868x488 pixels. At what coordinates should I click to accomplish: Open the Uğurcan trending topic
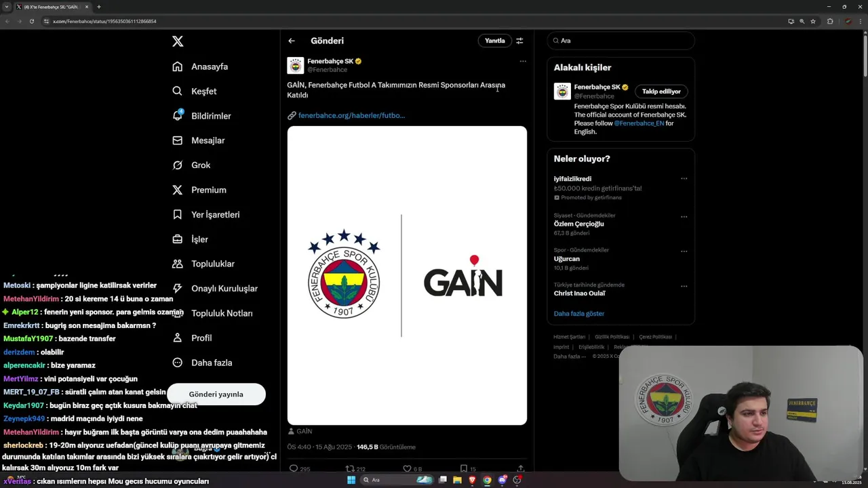[x=566, y=259]
